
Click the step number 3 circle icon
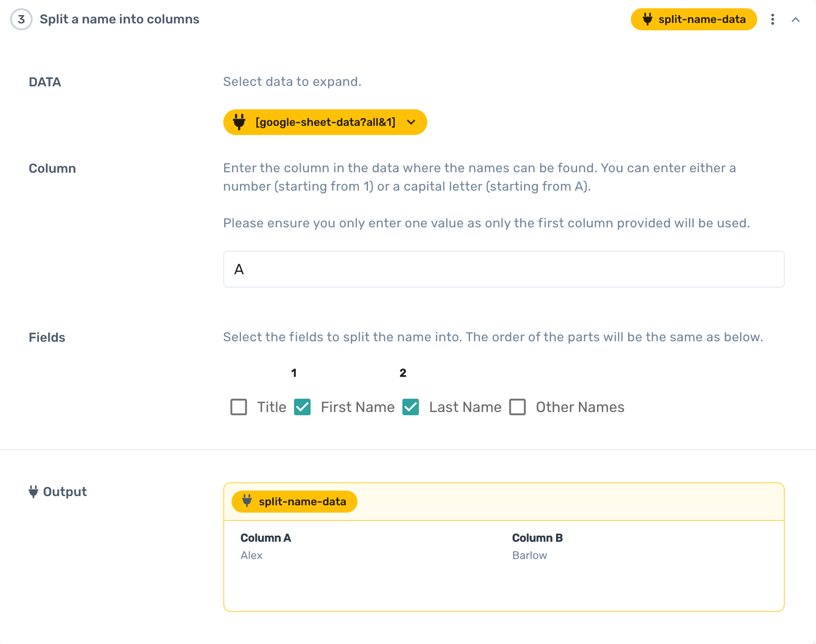point(21,19)
